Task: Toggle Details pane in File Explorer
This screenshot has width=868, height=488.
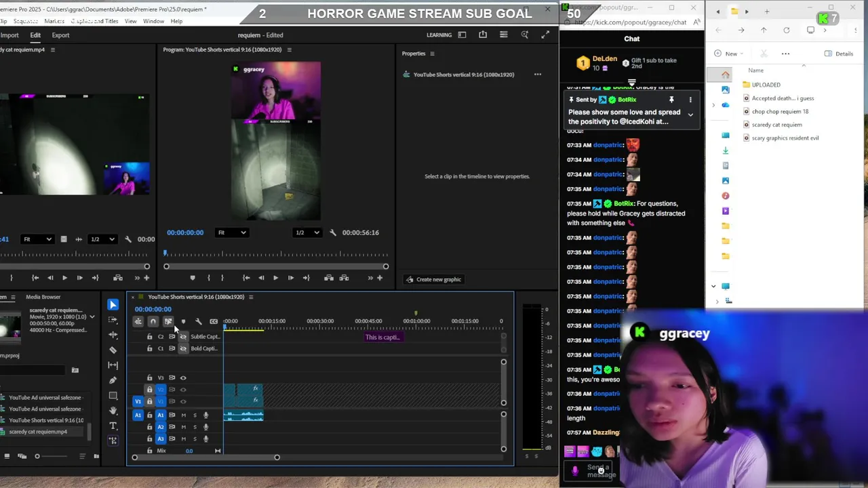Action: click(839, 54)
